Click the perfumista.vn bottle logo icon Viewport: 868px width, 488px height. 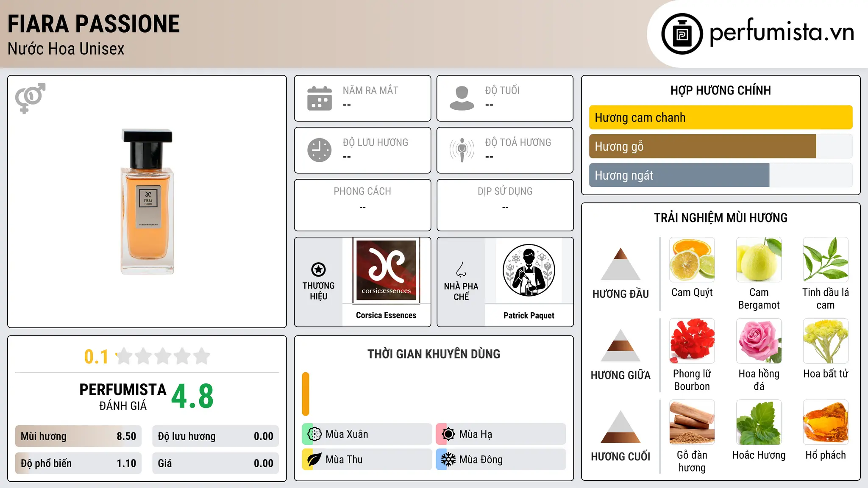click(x=682, y=34)
